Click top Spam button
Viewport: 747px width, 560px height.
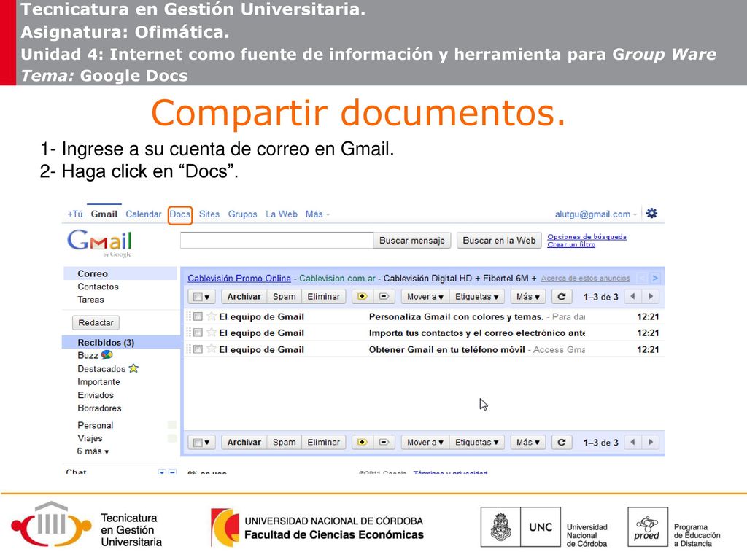(x=284, y=296)
